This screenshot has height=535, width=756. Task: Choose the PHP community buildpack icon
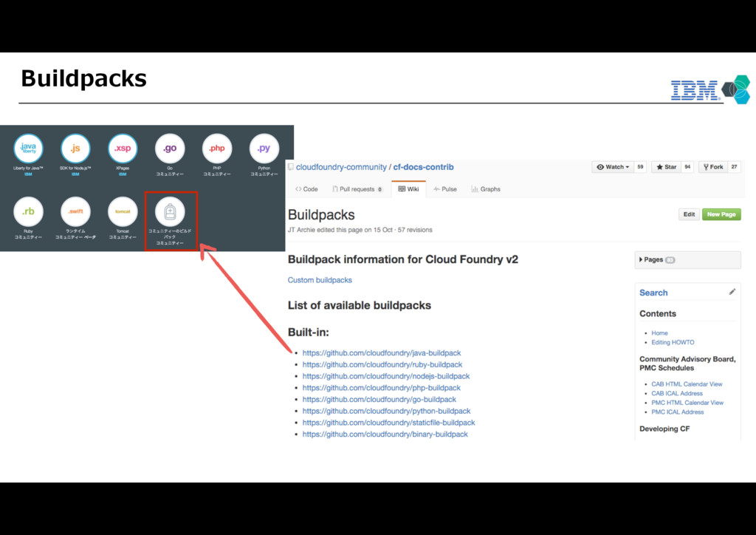coord(217,148)
